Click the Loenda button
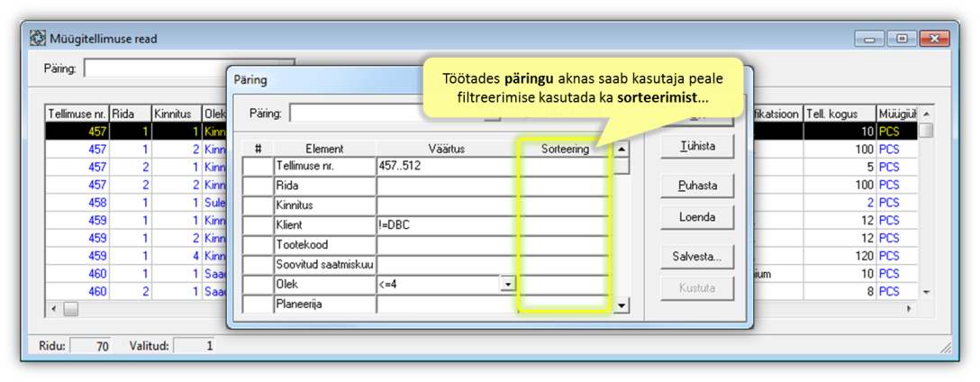The image size is (980, 382). point(697,217)
